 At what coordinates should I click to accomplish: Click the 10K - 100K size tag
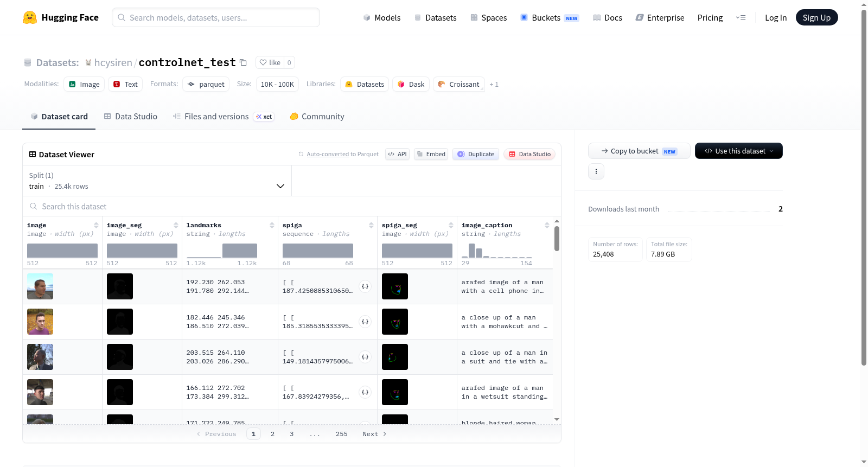(x=277, y=84)
